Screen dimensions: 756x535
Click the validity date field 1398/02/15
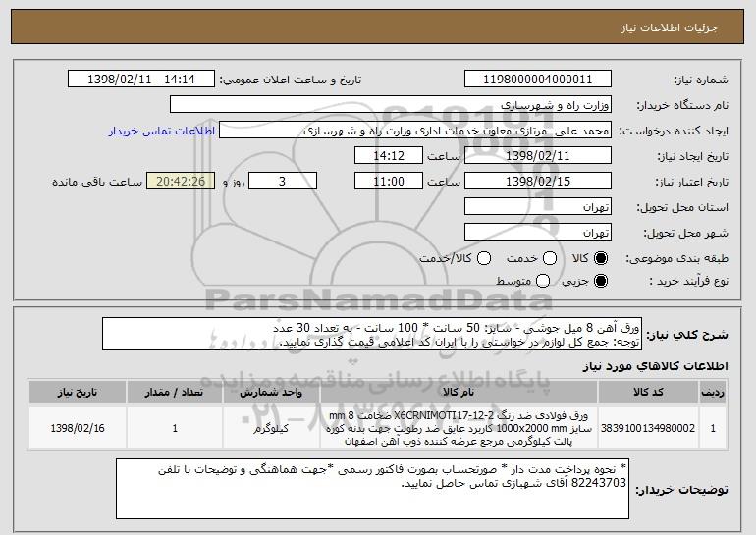pyautogui.click(x=538, y=182)
